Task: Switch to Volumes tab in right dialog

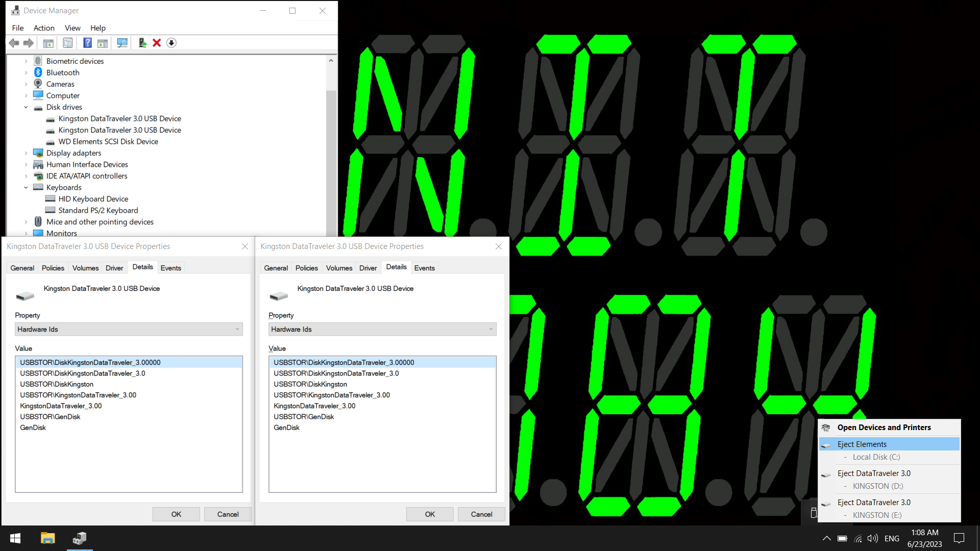Action: pos(339,268)
